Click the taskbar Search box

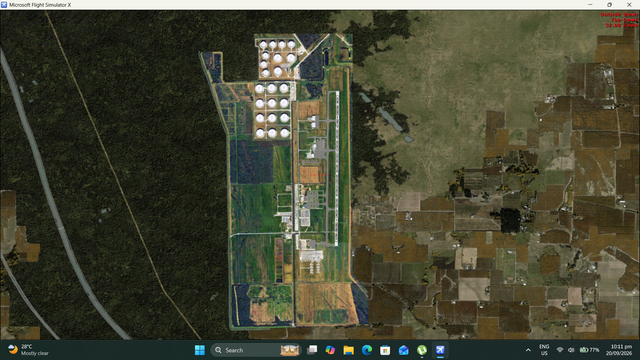point(256,350)
